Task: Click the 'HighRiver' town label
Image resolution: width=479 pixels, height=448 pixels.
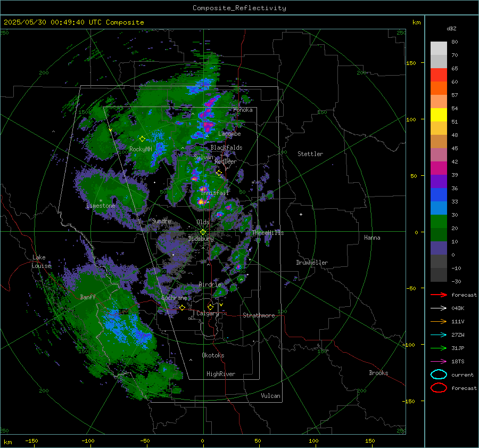Action: pyautogui.click(x=220, y=374)
